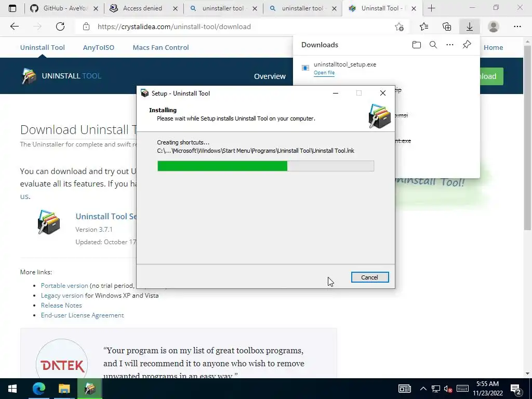The height and width of the screenshot is (399, 532).
Task: Show hidden system tray icons
Action: (423, 389)
